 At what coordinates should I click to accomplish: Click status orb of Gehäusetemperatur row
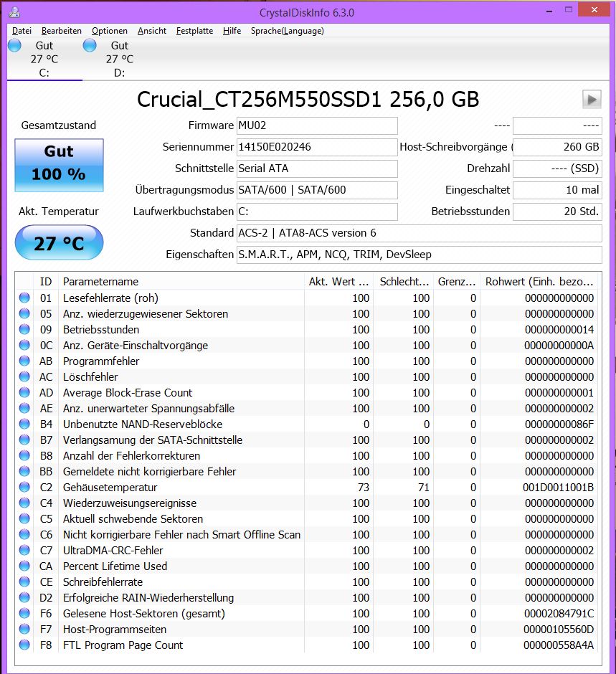(x=24, y=487)
